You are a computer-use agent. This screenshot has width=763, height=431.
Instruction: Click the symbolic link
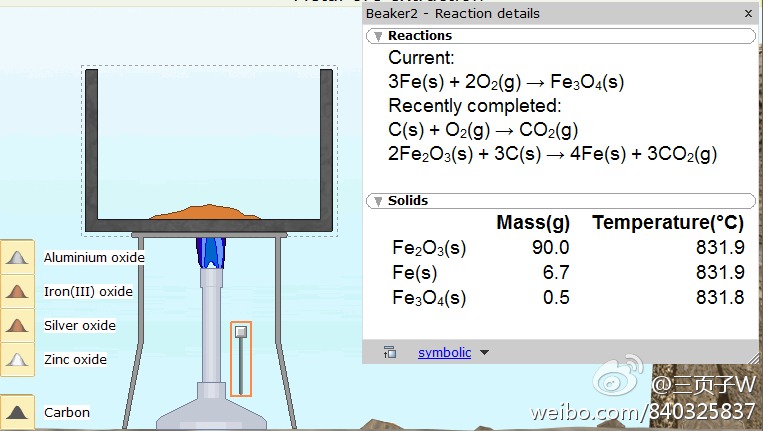444,352
